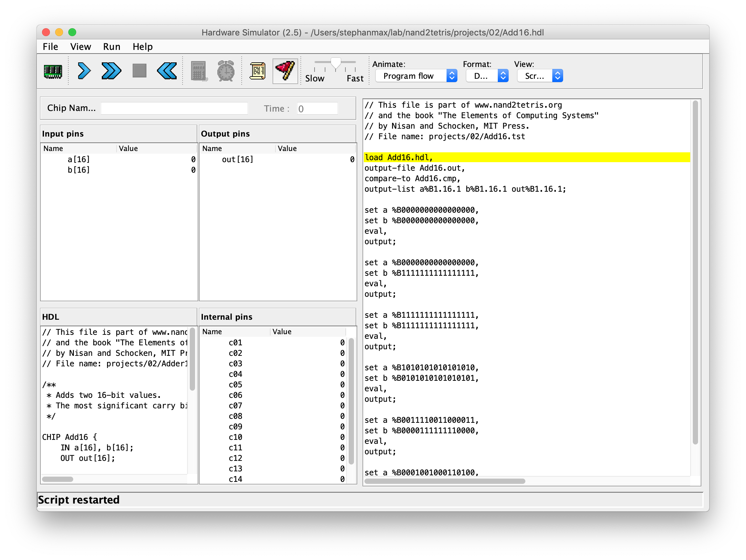The image size is (746, 560).
Task: Open the Help menu
Action: pos(143,47)
